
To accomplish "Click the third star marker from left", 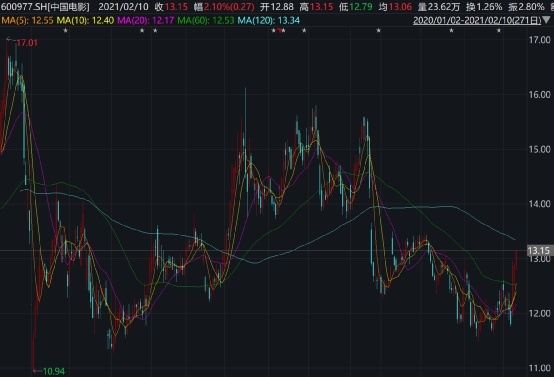I will (x=155, y=31).
